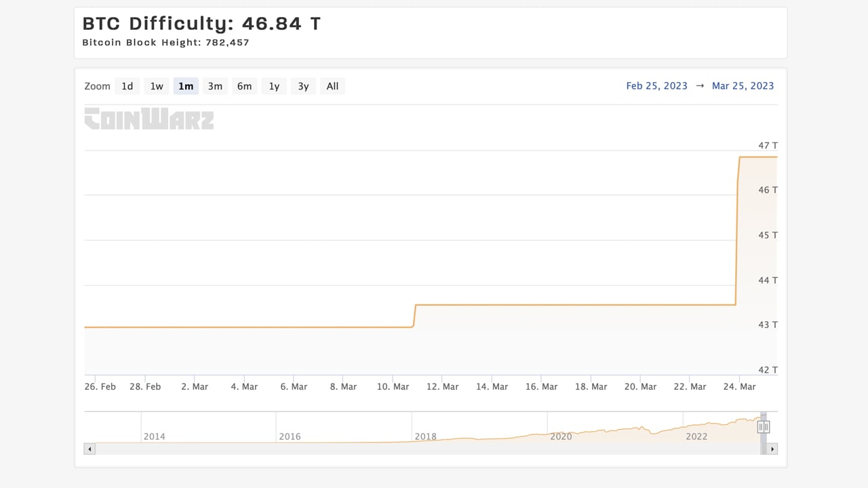Select the 1w zoom preset
This screenshot has height=488, width=868.
tap(156, 86)
